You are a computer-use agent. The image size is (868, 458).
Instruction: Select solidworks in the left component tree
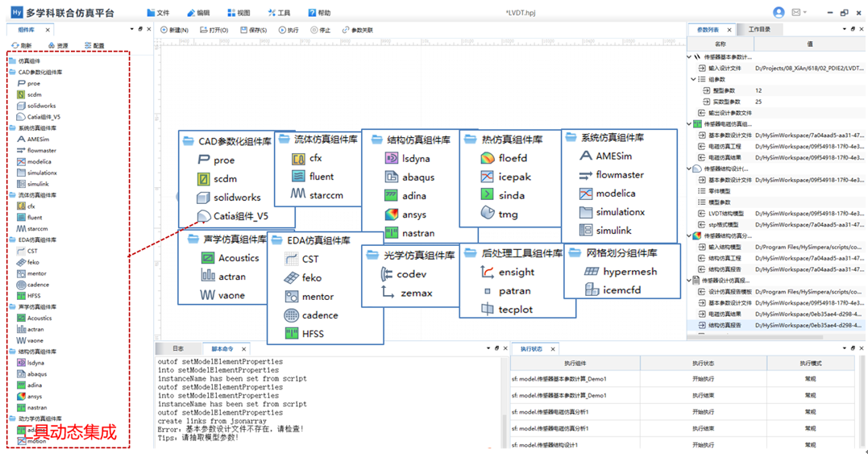click(36, 106)
